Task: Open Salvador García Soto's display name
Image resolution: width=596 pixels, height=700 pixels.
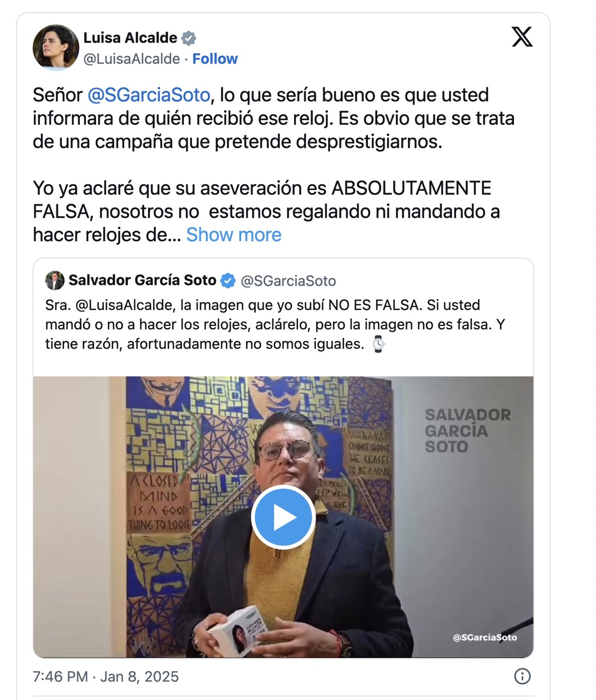Action: coord(142,281)
